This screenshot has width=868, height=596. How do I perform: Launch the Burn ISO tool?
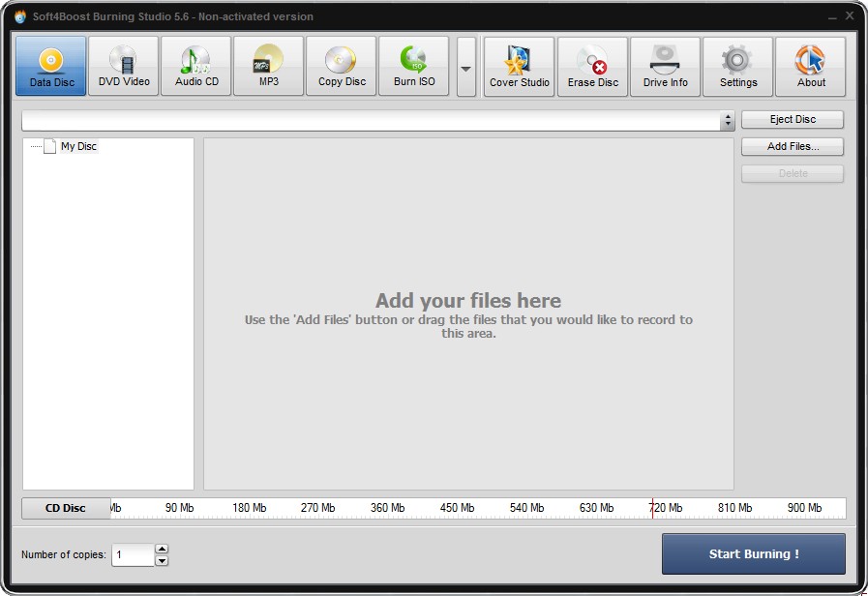point(414,66)
